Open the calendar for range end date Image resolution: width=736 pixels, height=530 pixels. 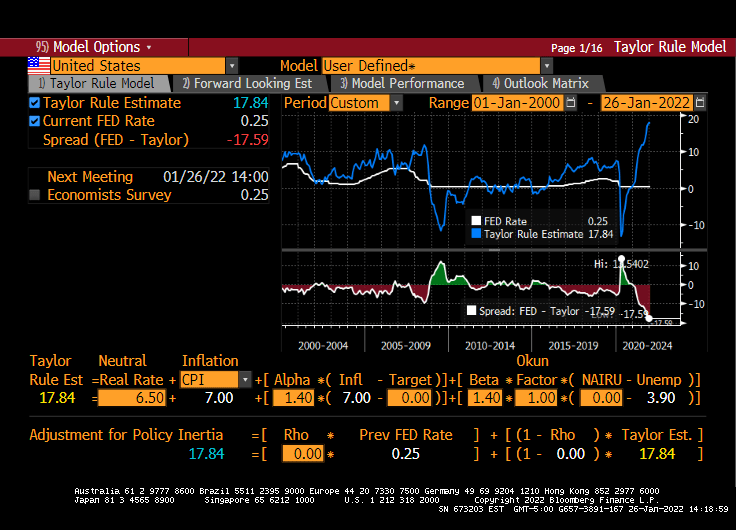(699, 103)
